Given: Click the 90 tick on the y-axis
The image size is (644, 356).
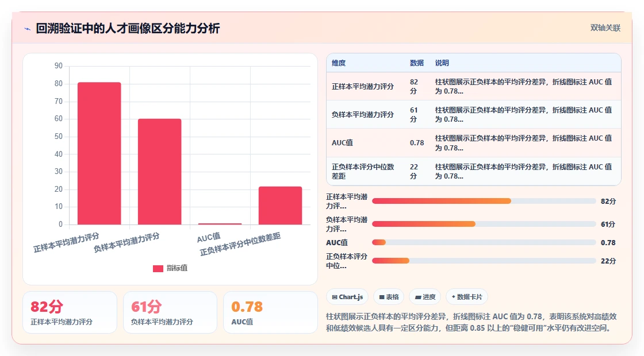Looking at the screenshot, I should coord(59,66).
